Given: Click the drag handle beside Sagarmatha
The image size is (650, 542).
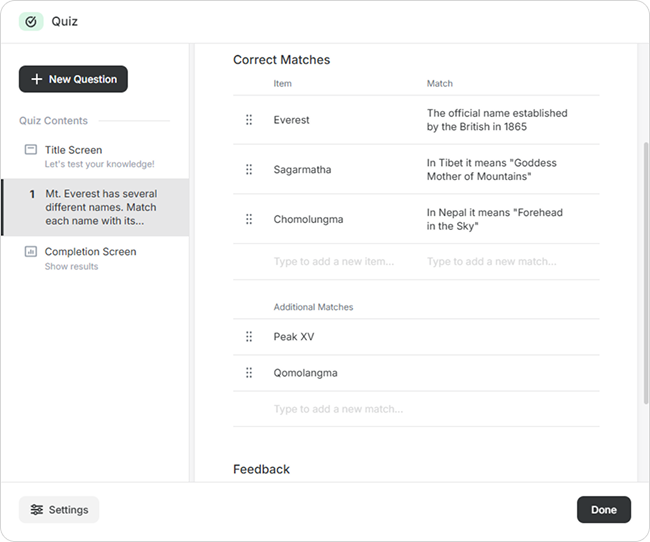Looking at the screenshot, I should coord(249,170).
